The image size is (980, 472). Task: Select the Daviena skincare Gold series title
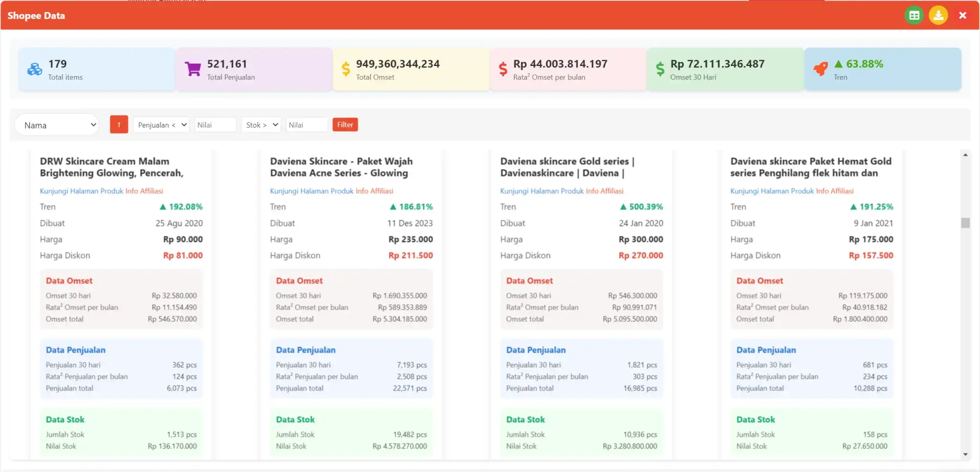[567, 167]
